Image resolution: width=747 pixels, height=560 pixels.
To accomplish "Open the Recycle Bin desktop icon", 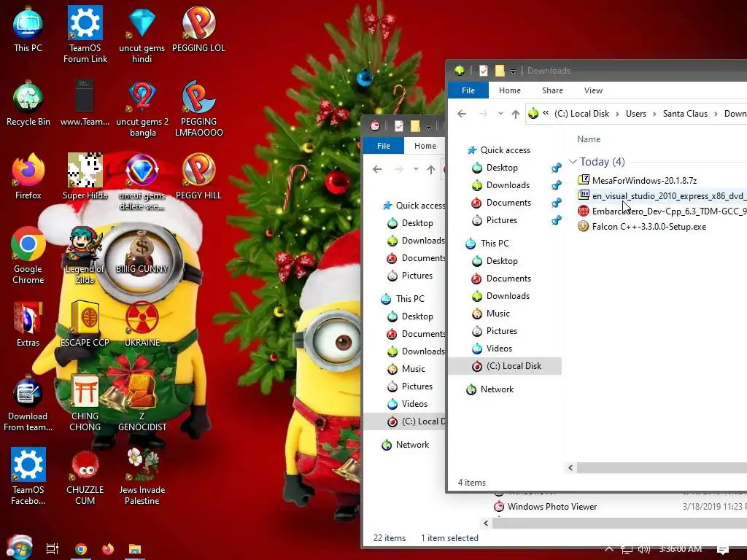I will [28, 104].
